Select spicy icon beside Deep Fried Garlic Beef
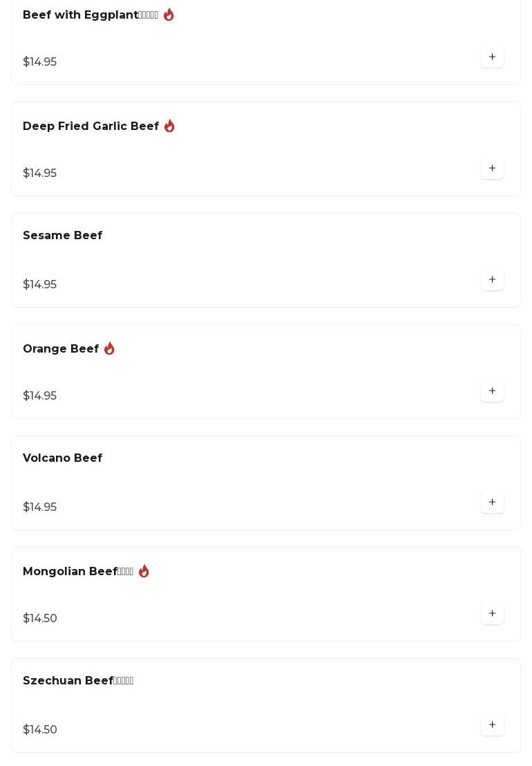The height and width of the screenshot is (766, 532). pos(169,126)
